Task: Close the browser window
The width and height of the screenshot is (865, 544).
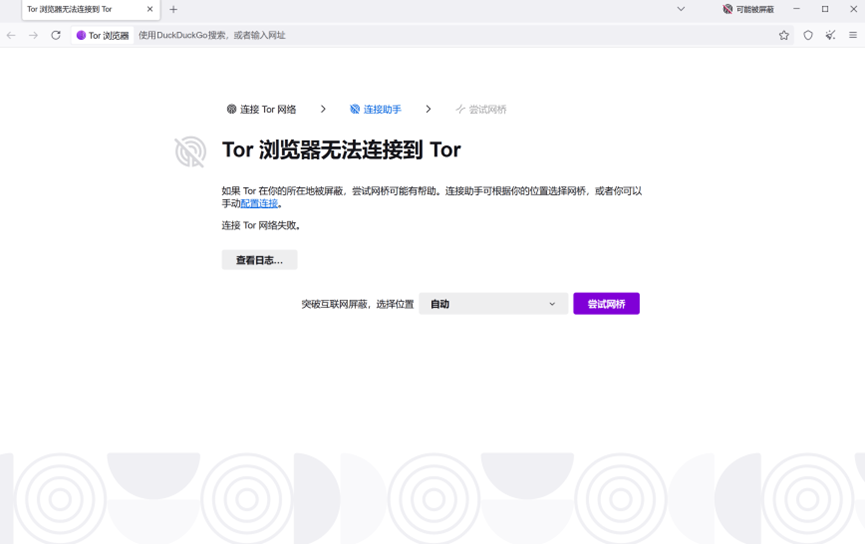Action: tap(853, 9)
